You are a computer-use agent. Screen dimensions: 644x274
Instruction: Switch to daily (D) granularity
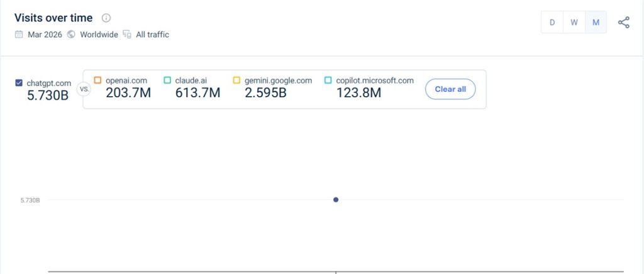tap(552, 23)
